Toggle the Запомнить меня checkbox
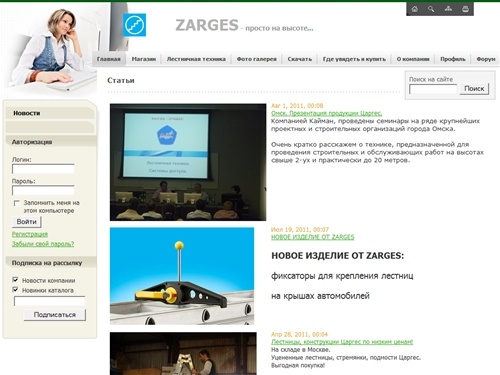This screenshot has width=500, height=375. [x=16, y=203]
